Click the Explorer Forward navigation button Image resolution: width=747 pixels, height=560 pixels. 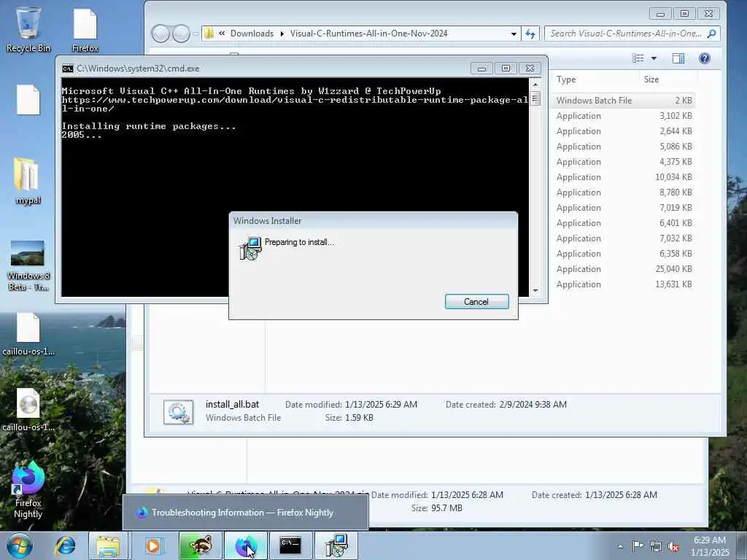click(181, 34)
